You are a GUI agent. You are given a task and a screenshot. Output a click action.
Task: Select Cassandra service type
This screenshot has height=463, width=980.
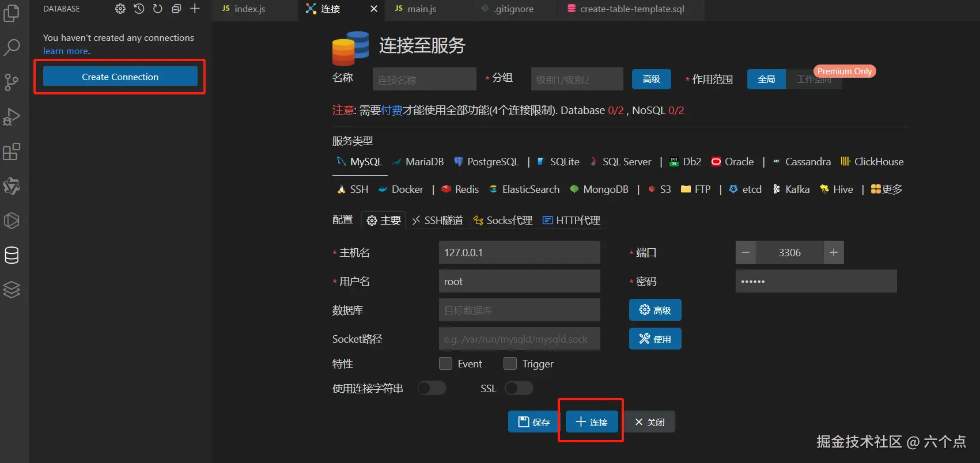[801, 162]
